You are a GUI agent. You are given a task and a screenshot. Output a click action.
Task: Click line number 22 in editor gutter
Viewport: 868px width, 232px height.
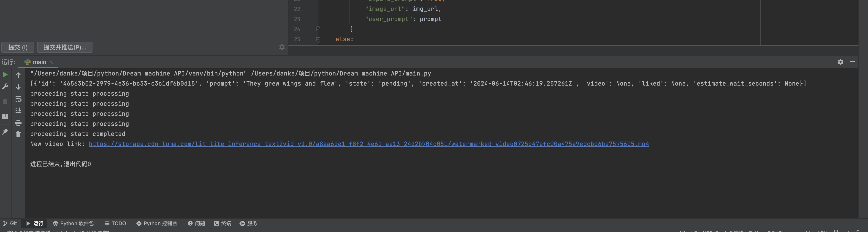[297, 9]
